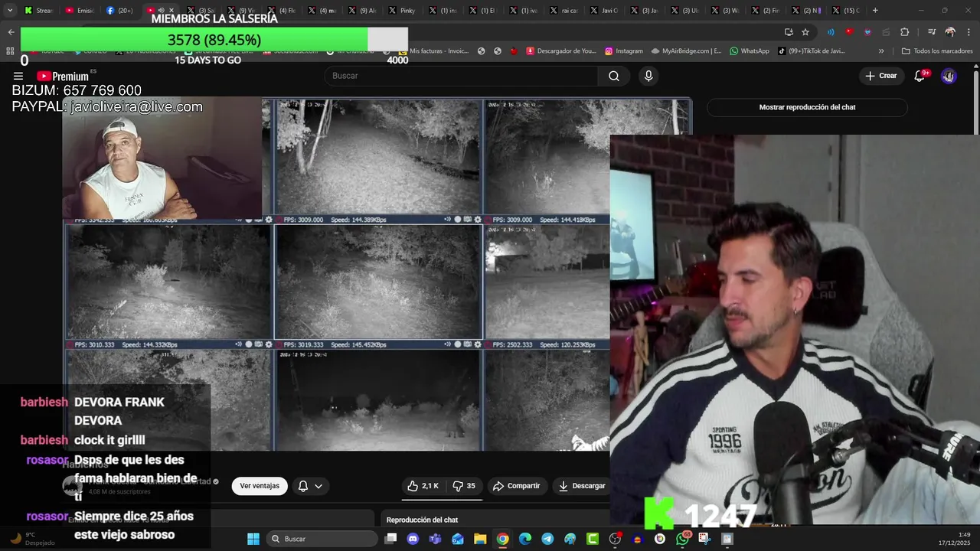Switch to the rai cor X tab
Viewport: 980px width, 551px height.
tap(564, 11)
